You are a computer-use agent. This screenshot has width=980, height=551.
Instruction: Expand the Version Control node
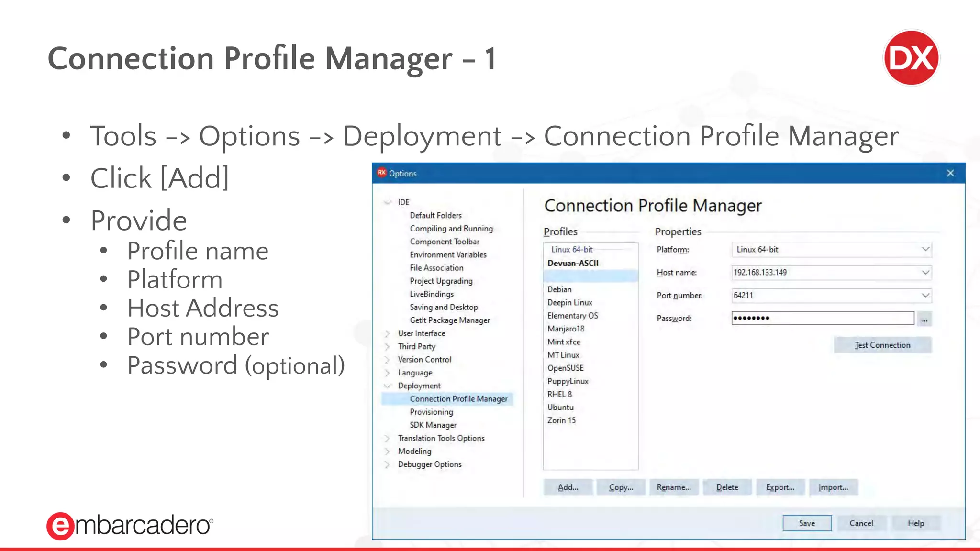coord(388,359)
